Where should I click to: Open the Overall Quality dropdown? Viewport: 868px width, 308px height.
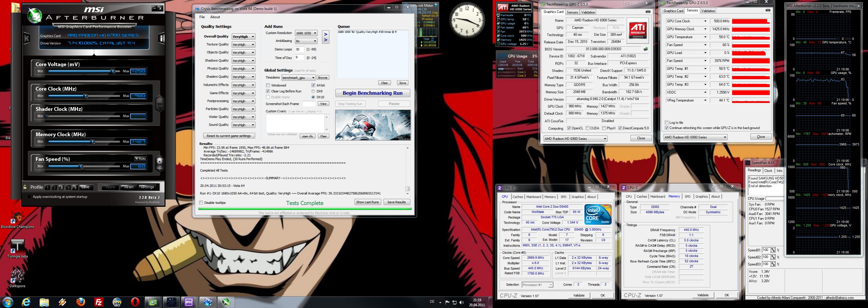[243, 36]
